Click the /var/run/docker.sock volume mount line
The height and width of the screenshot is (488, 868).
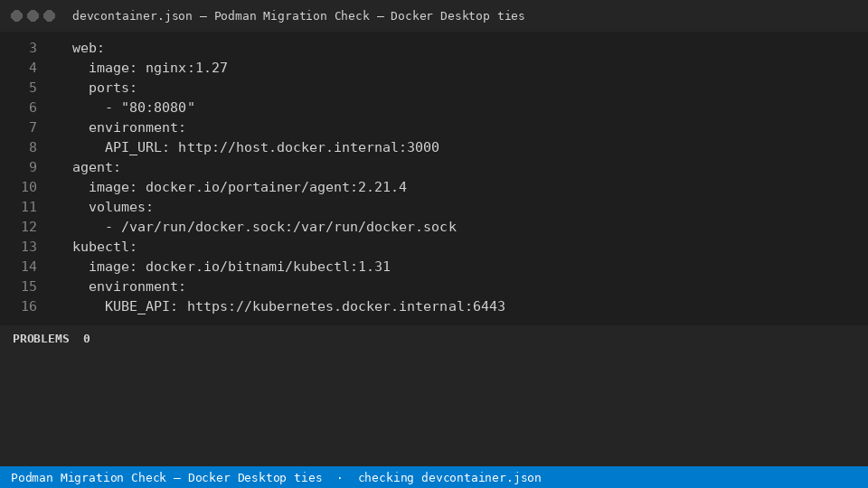click(x=280, y=228)
